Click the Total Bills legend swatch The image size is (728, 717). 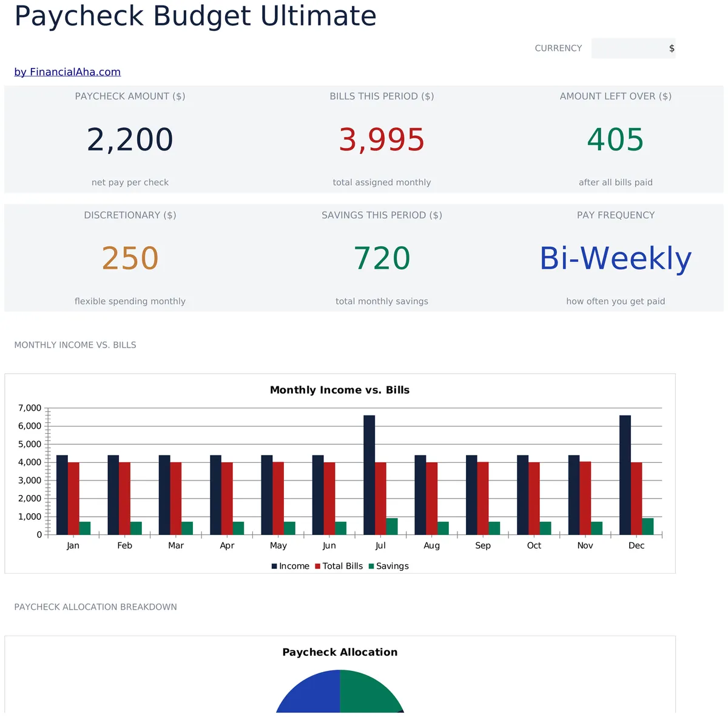317,567
